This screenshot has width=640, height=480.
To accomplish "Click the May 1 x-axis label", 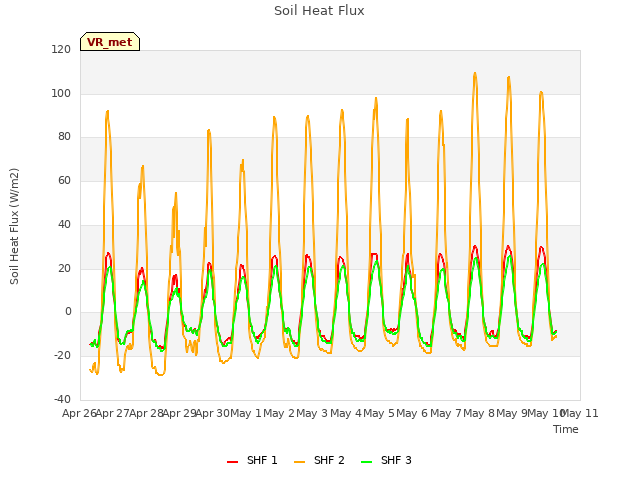I will pyautogui.click(x=246, y=413).
